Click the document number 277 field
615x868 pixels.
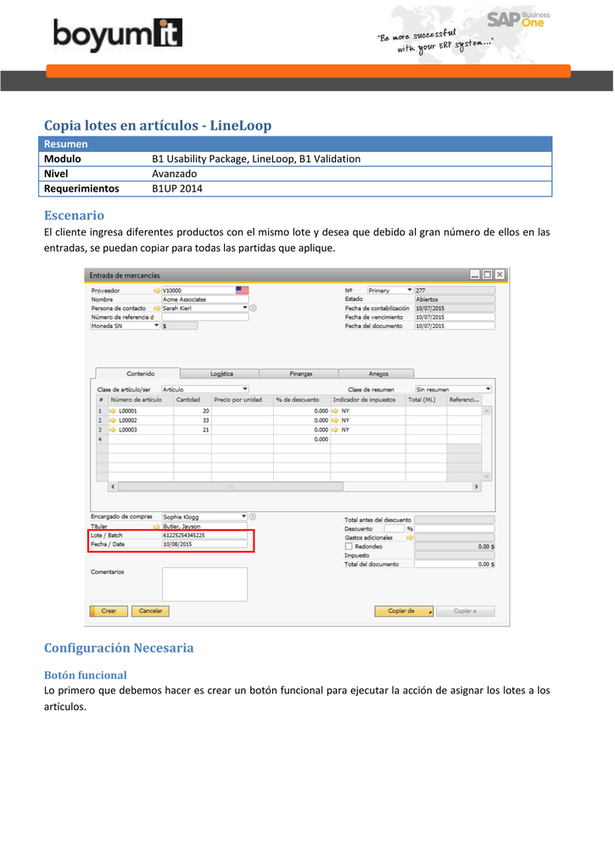coord(455,290)
